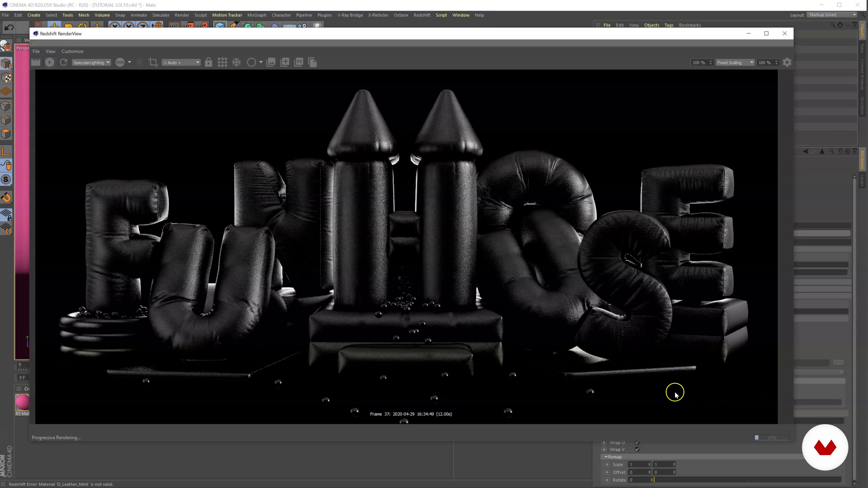868x488 pixels.
Task: Open RenderView settings gear
Action: click(x=787, y=62)
